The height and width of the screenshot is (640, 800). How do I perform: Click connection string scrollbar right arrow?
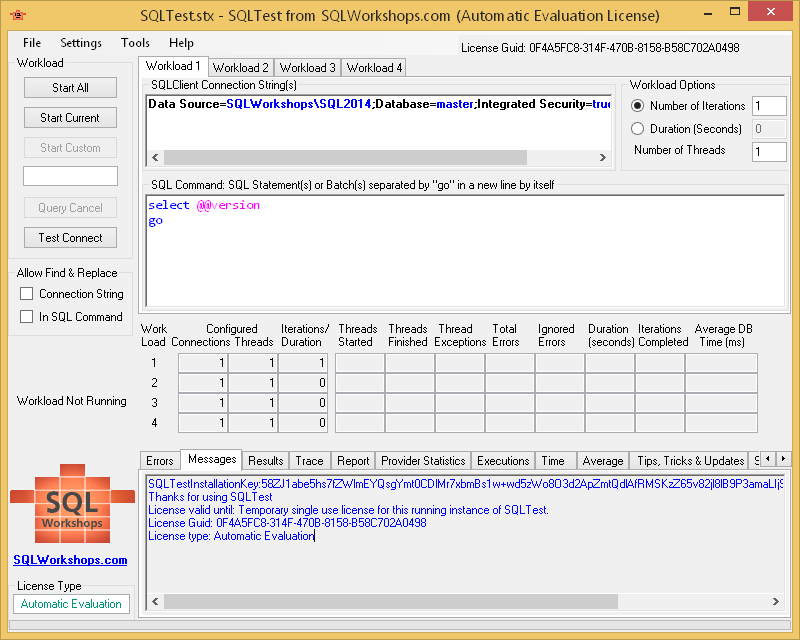coord(602,157)
